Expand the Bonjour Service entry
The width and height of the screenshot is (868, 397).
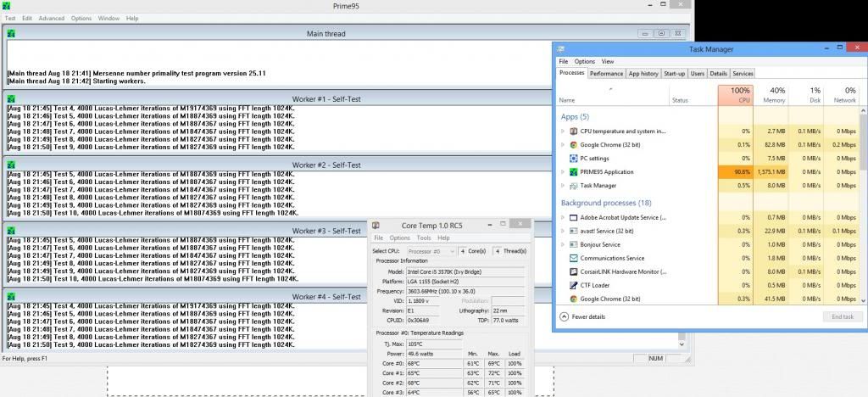coord(563,244)
